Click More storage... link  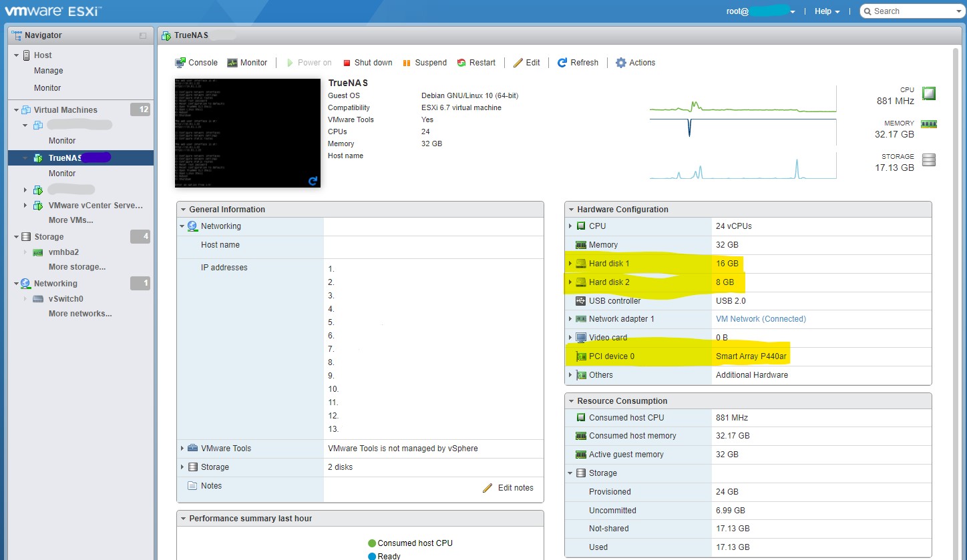tap(77, 267)
